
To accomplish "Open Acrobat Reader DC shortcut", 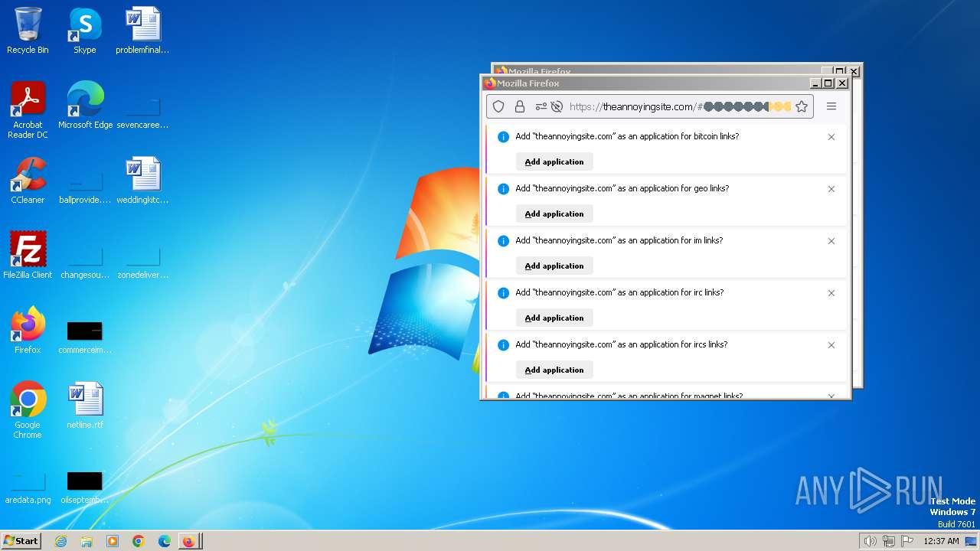I will coord(28,109).
